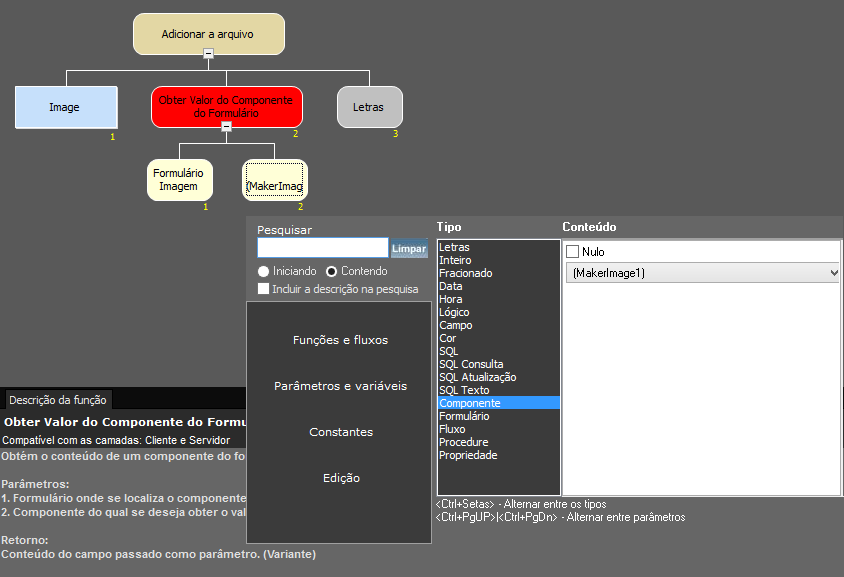Viewport: 844px width, 577px height.
Task: Choose SQL Consulta type in the list
Action: click(471, 364)
